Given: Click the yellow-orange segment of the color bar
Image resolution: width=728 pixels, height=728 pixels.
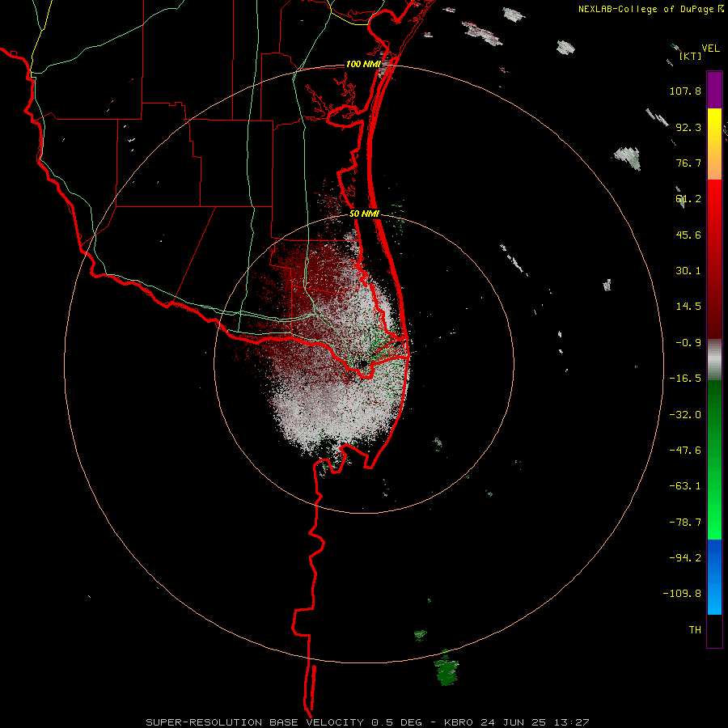Looking at the screenshot, I should point(714,144).
